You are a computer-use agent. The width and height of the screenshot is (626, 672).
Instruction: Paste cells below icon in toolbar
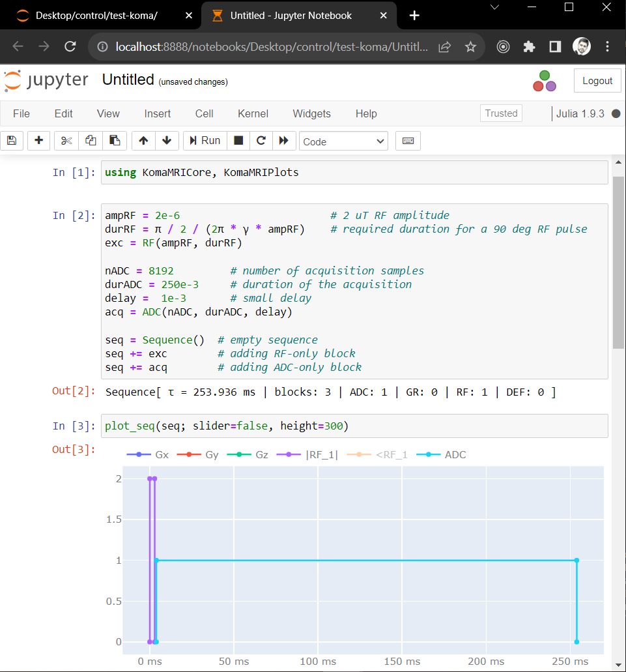(x=115, y=141)
